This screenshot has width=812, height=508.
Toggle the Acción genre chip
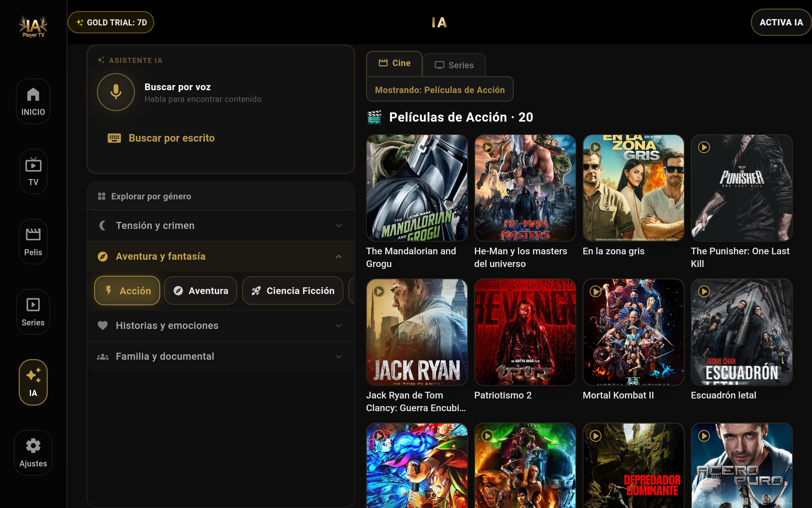coord(127,291)
